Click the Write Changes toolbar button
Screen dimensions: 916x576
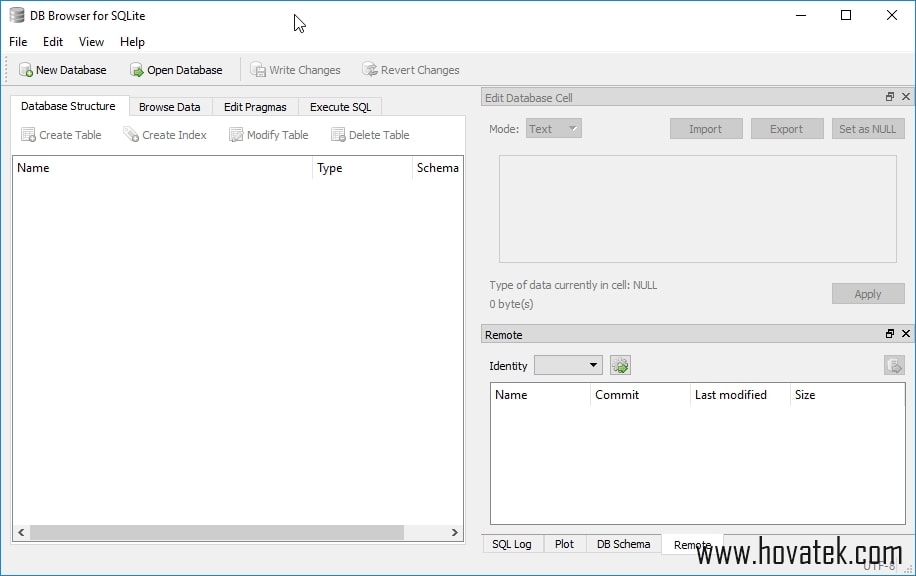[296, 70]
